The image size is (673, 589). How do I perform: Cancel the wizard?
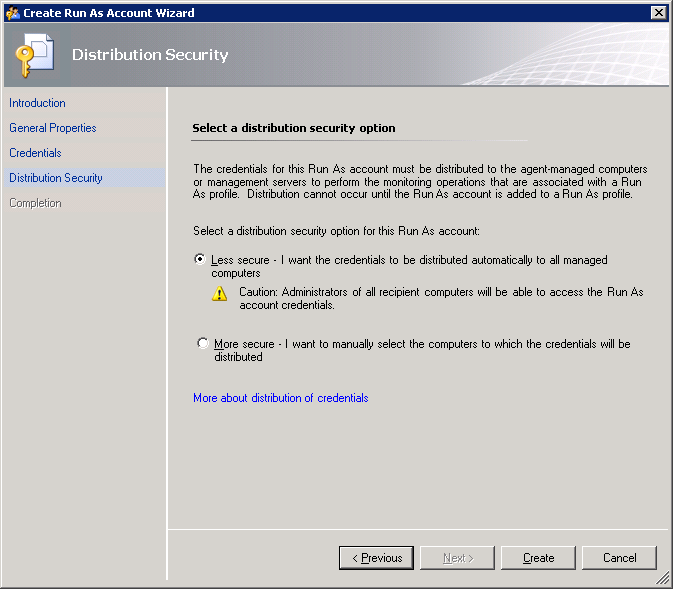click(x=619, y=558)
